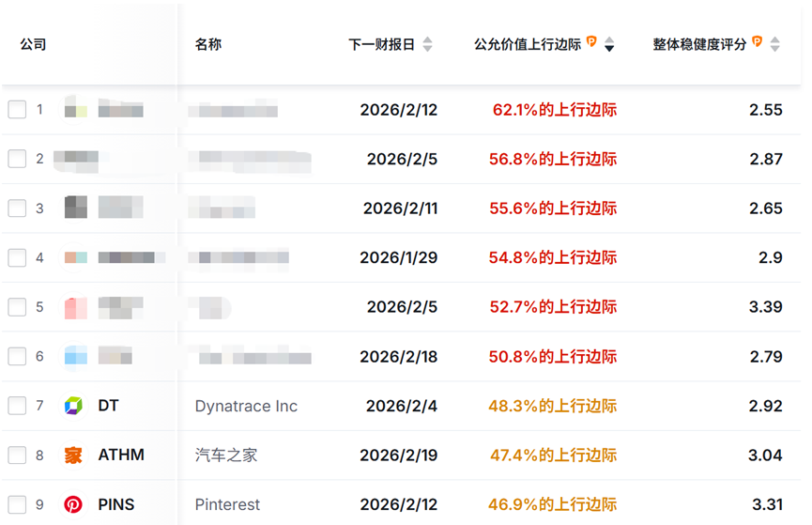Click the 名称 column header
812x525 pixels.
(x=208, y=44)
